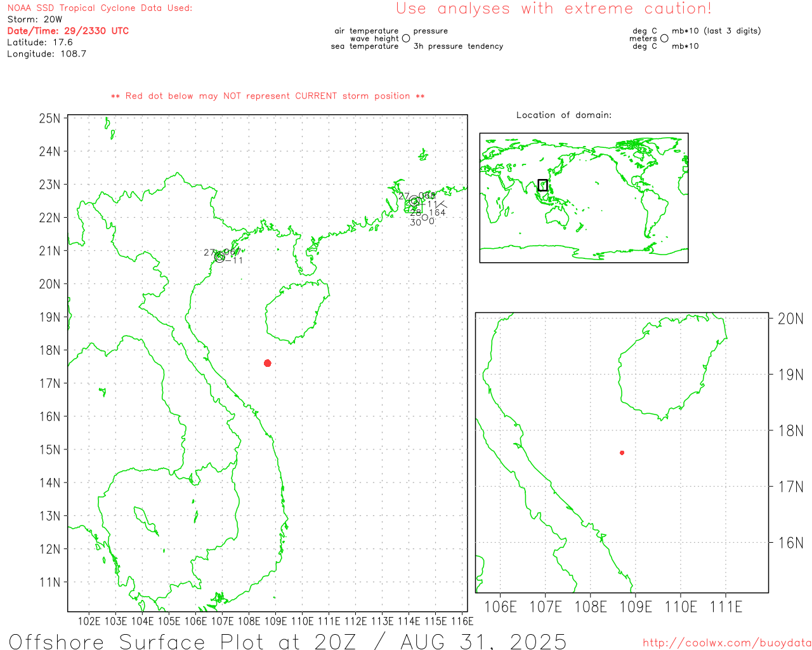Click the '-11' tendency value near Haiphong station
812x650 pixels.
[x=235, y=260]
